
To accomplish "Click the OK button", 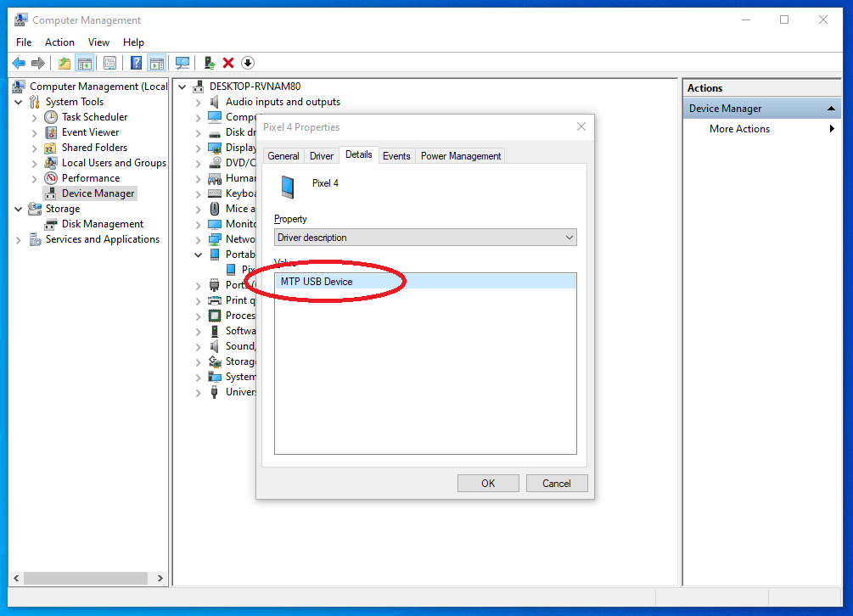I will (x=488, y=484).
